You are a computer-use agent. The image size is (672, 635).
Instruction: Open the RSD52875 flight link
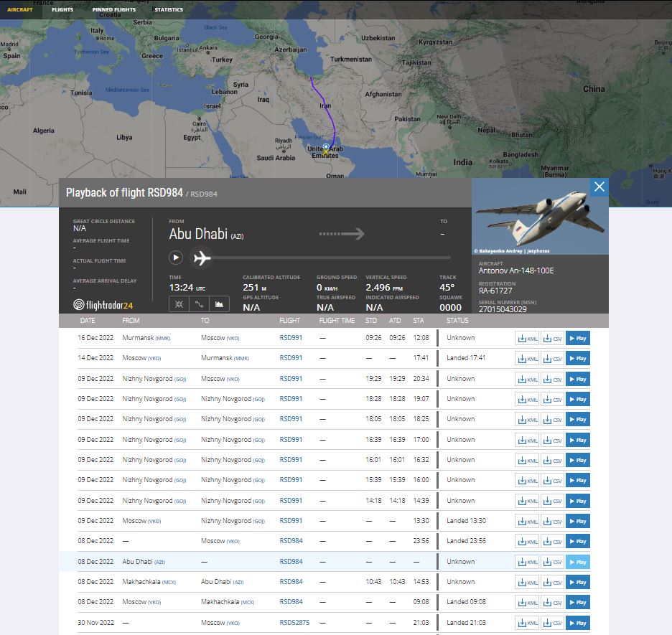coord(294,623)
